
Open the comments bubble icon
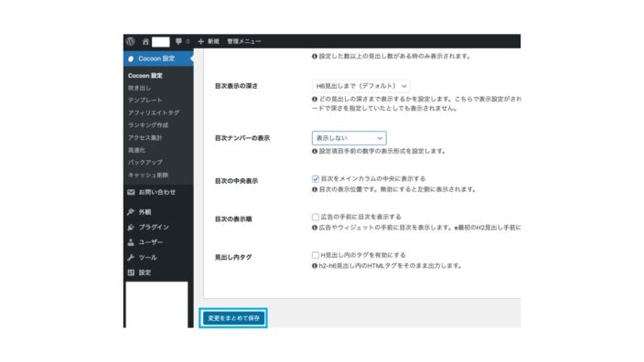coord(178,41)
